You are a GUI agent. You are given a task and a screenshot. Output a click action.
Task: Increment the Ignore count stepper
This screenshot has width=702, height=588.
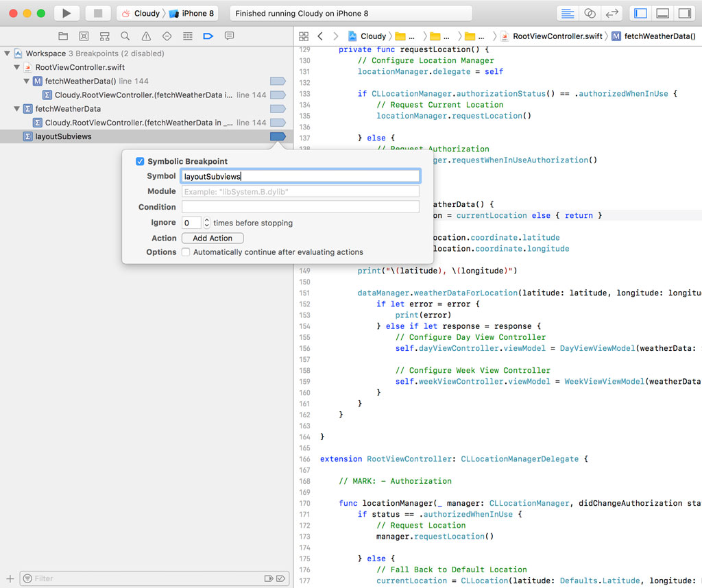click(208, 219)
